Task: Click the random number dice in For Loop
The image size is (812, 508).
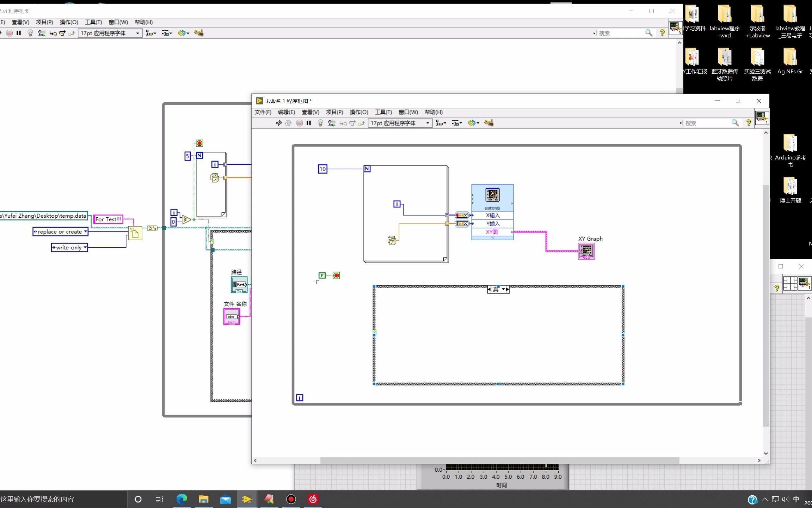Action: 392,241
